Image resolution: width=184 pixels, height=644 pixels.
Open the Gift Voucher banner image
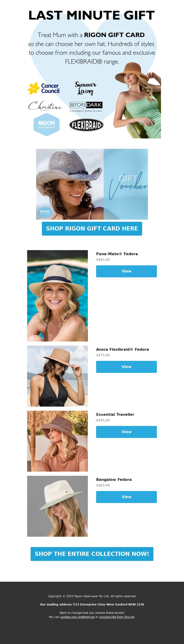pos(92,184)
